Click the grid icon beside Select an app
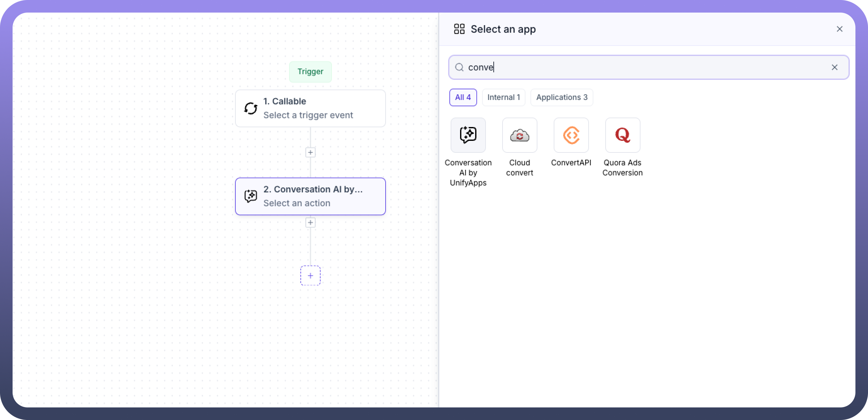The height and width of the screenshot is (420, 868). pyautogui.click(x=459, y=29)
